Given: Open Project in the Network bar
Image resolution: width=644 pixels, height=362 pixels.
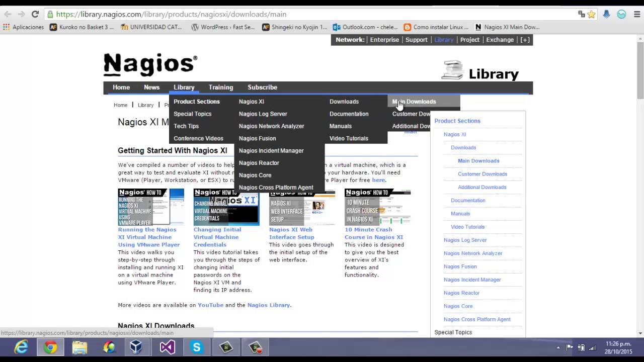Looking at the screenshot, I should [470, 40].
